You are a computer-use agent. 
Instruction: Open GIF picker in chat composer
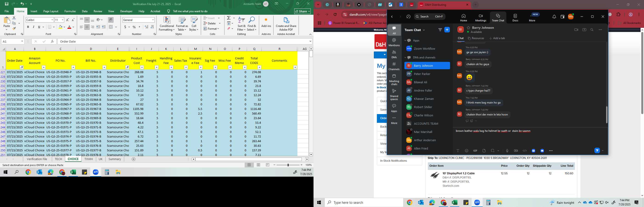pyautogui.click(x=475, y=151)
